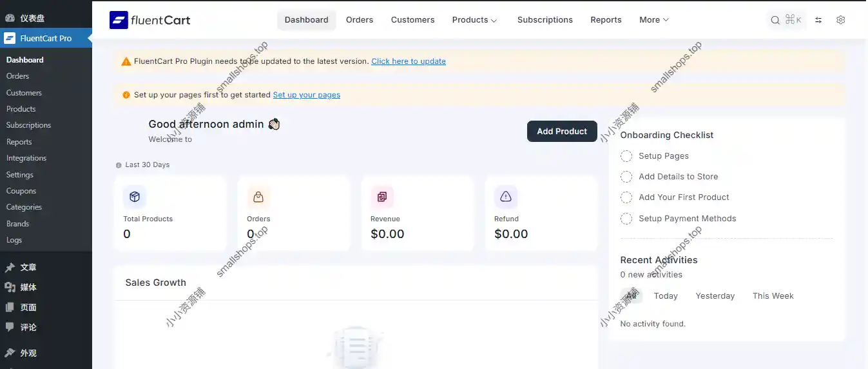Click the No activity found message
Image resolution: width=868 pixels, height=369 pixels.
click(653, 324)
